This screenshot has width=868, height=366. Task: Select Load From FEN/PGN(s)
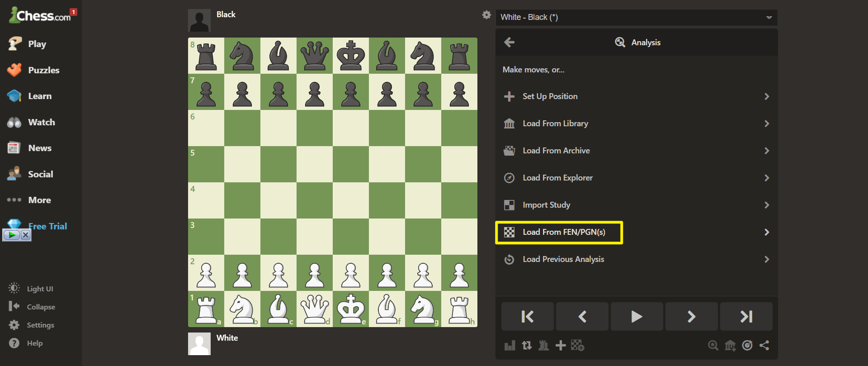[637, 232]
